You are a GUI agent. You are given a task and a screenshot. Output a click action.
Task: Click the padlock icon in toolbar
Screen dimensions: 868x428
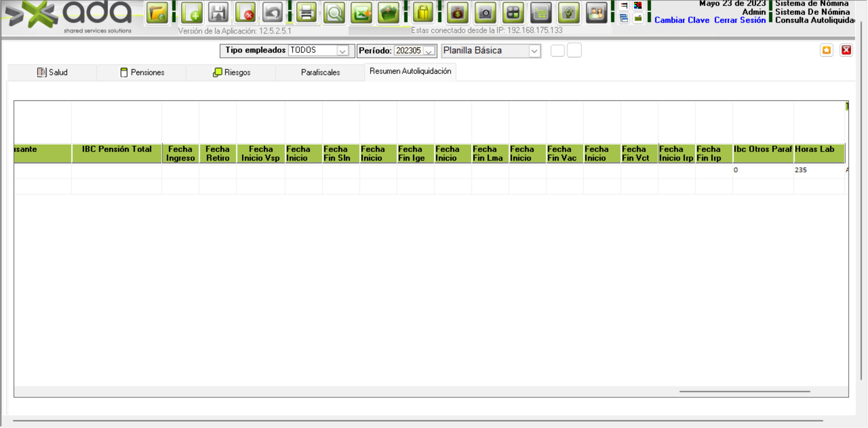(x=423, y=13)
